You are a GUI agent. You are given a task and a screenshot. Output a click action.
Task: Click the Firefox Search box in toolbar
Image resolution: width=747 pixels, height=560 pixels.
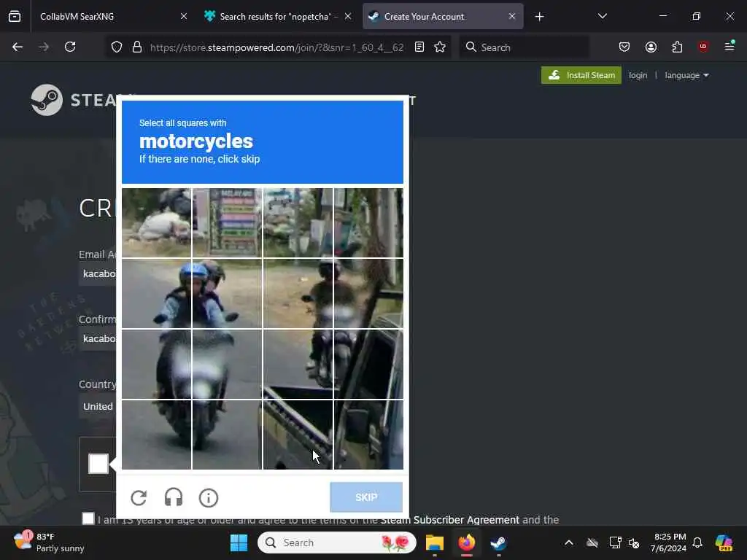pyautogui.click(x=524, y=47)
